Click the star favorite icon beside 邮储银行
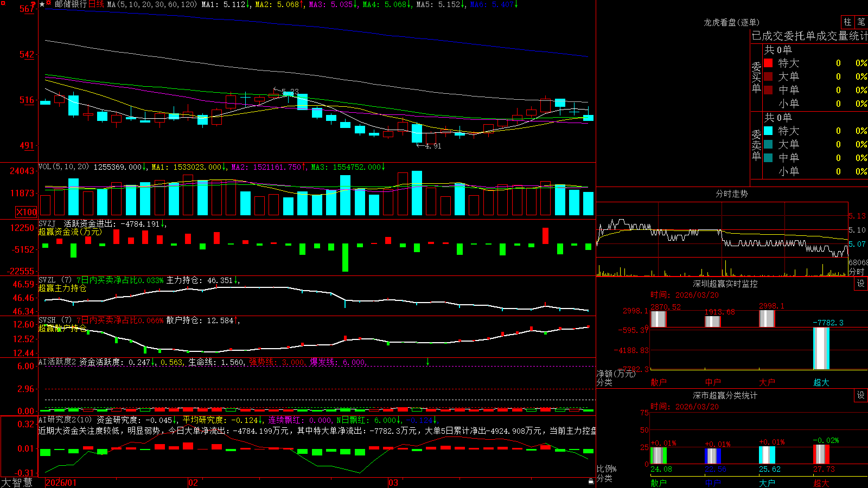868x488 pixels. click(x=42, y=4)
